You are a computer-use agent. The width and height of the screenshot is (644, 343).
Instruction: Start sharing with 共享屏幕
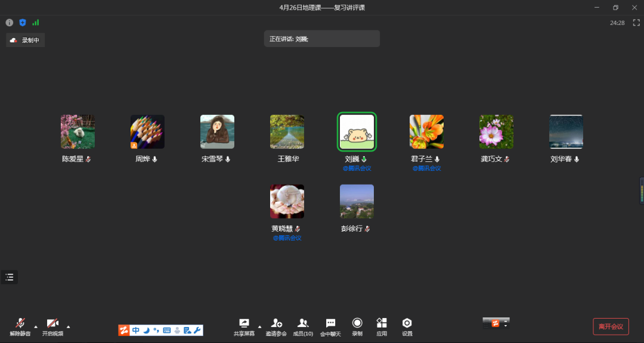tap(244, 327)
